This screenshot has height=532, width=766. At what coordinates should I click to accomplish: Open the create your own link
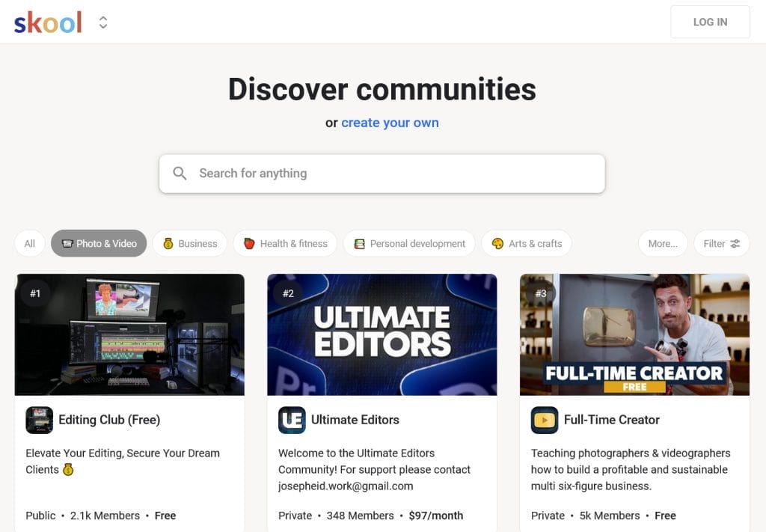[x=390, y=123]
